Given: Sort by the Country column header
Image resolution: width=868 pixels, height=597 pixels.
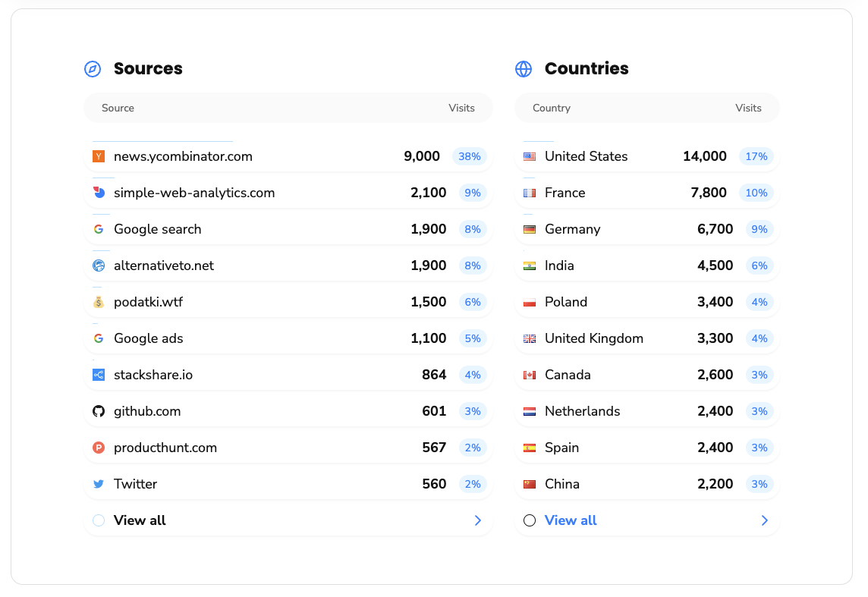Looking at the screenshot, I should [x=552, y=108].
